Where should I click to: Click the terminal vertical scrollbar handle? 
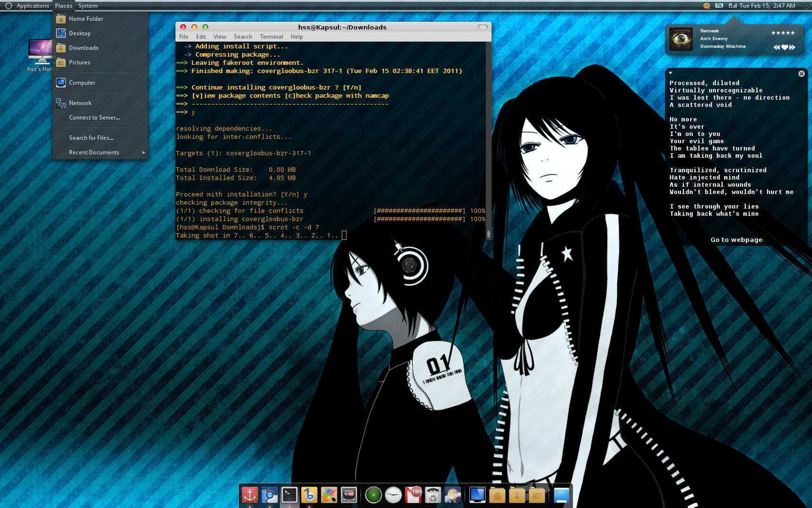click(x=489, y=234)
